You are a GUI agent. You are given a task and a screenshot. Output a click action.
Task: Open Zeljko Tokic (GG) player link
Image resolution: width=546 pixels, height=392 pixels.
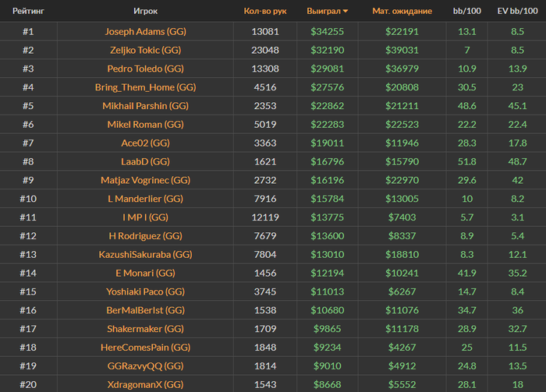click(x=146, y=50)
